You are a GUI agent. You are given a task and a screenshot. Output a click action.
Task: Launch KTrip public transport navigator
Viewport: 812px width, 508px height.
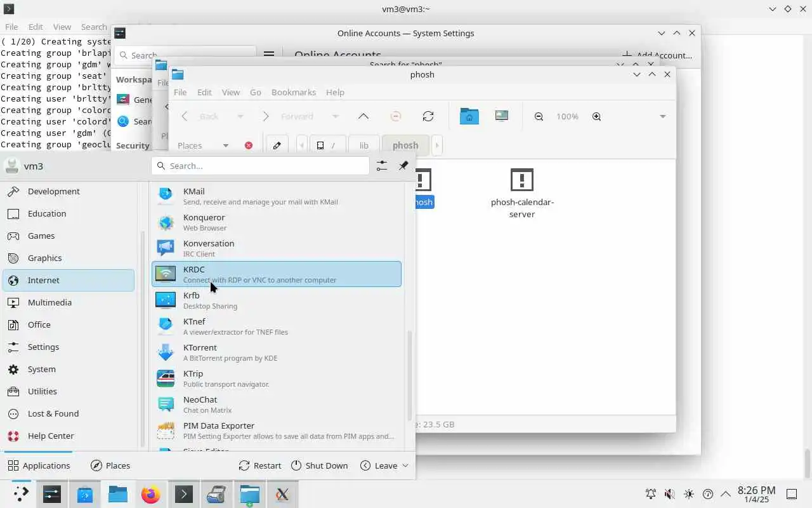pos(277,378)
